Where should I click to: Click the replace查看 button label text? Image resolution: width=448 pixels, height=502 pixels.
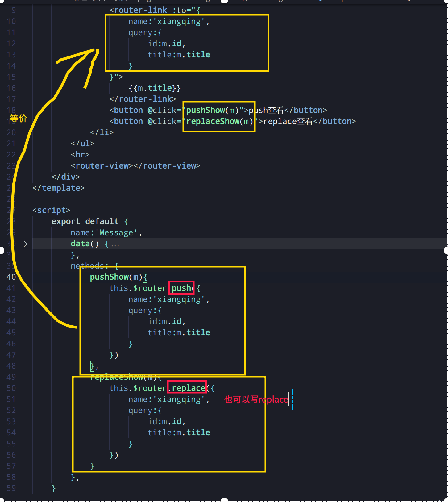[288, 121]
